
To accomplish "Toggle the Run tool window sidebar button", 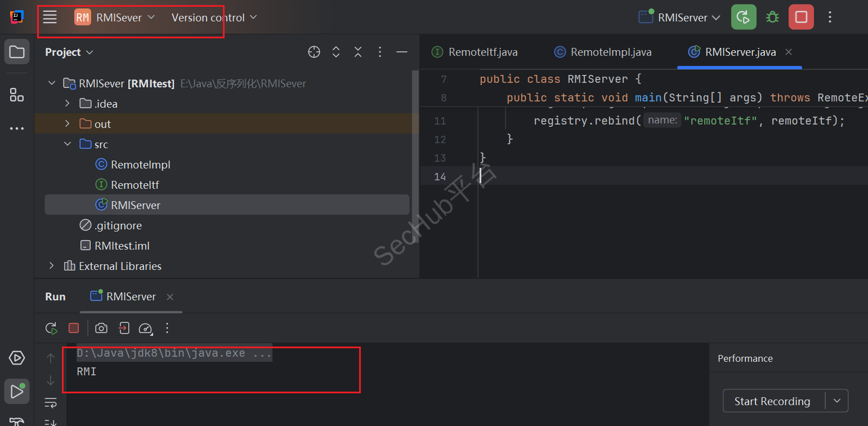I will point(17,391).
